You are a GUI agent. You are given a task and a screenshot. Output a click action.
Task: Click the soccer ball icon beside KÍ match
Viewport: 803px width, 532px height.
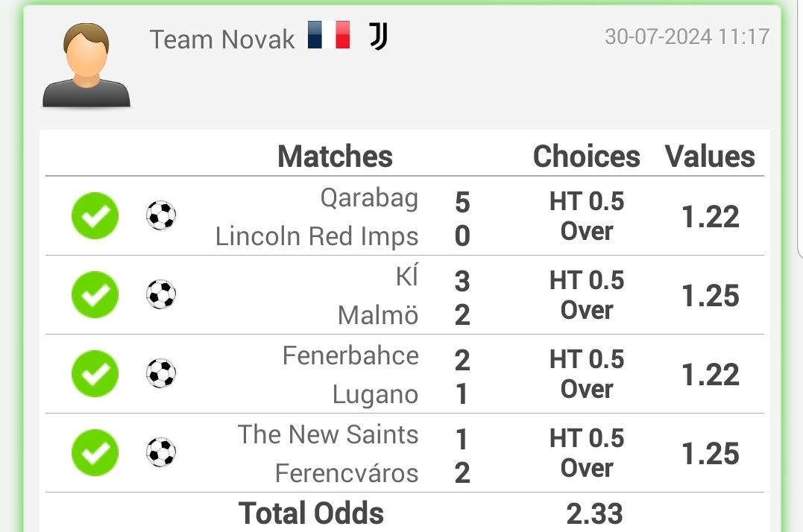[161, 294]
